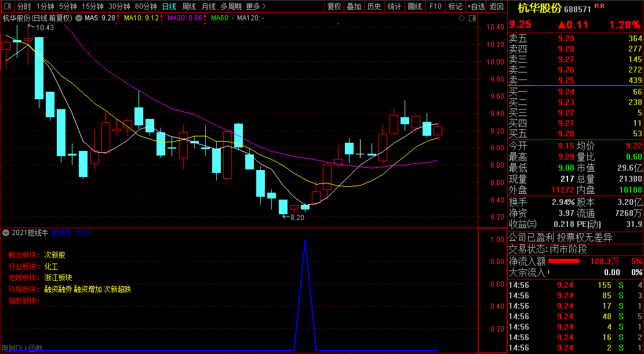644x354 pixels.
Task: Click the 买二 bid row at 9.23
Action: click(576, 102)
